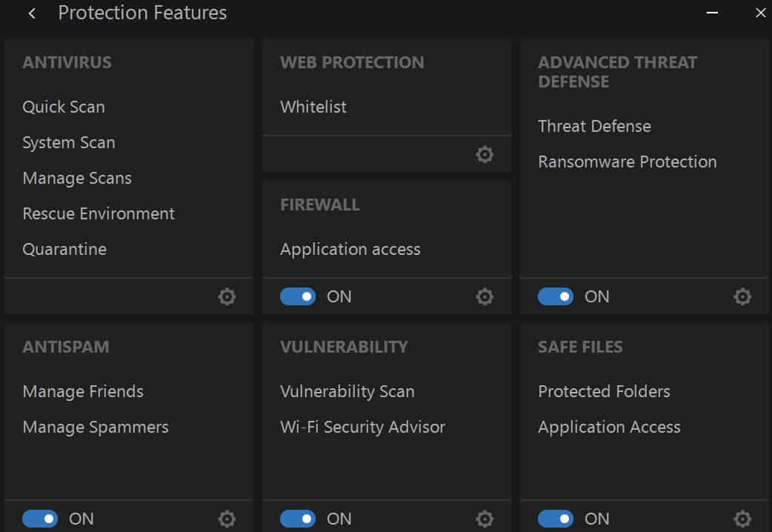Click the back arrow on Protection Features
Image resolution: width=772 pixels, height=532 pixels.
click(x=31, y=13)
